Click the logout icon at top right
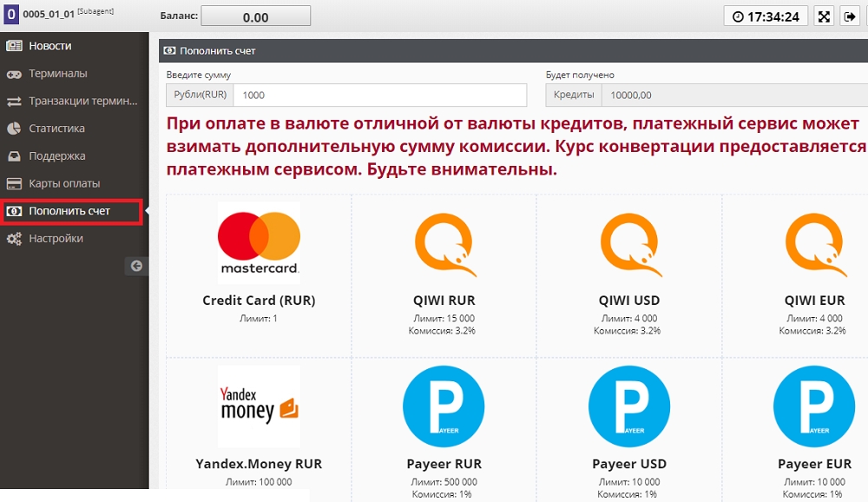 850,17
